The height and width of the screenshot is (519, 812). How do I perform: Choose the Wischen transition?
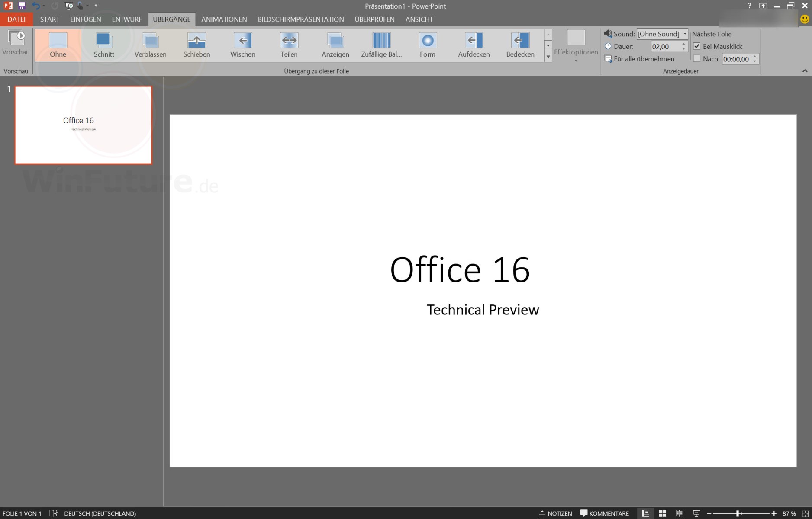[x=243, y=45]
